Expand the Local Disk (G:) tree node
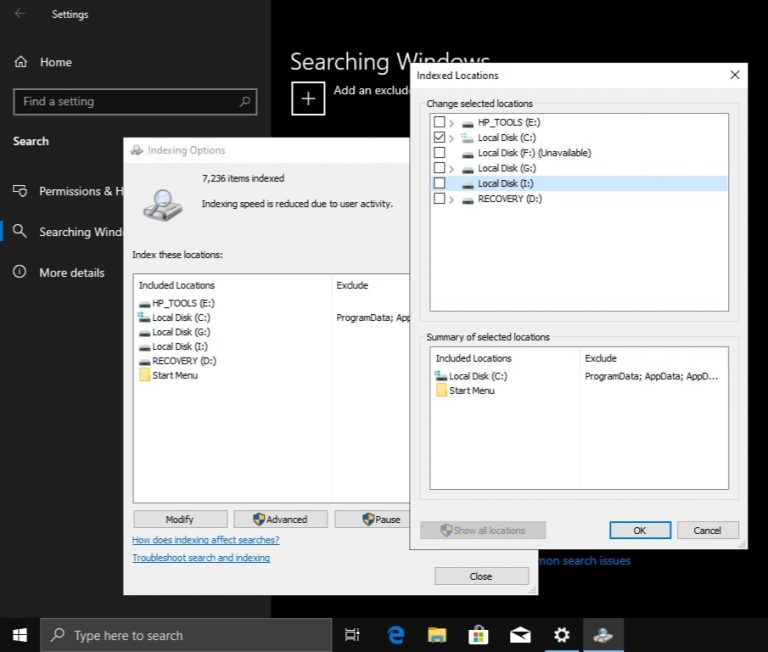The width and height of the screenshot is (768, 652). click(x=452, y=168)
